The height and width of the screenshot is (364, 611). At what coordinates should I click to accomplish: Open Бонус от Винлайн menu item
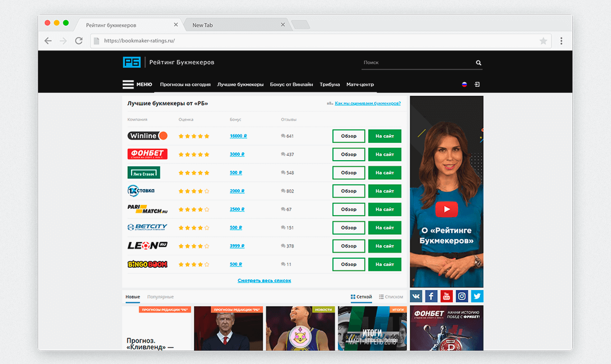[291, 85]
